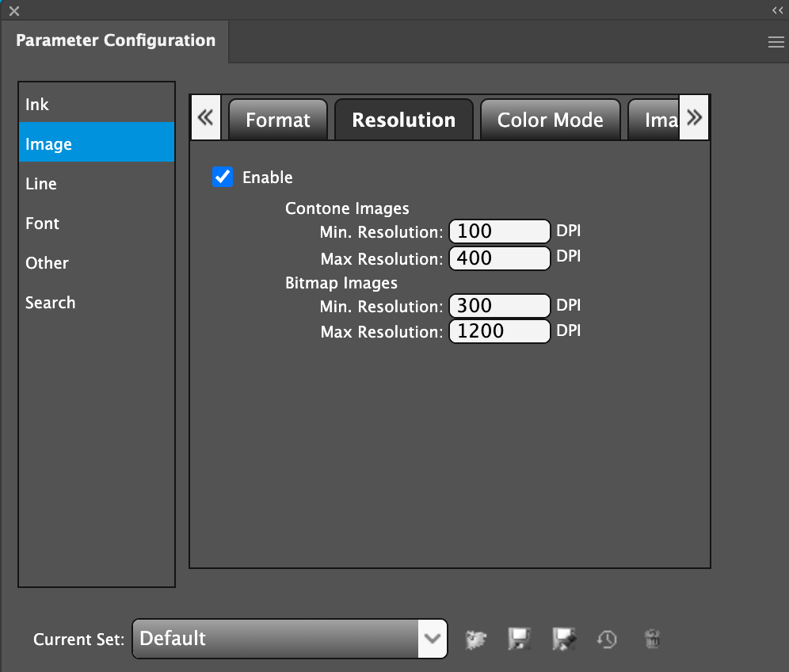Close the panel with the X icon

(13, 11)
